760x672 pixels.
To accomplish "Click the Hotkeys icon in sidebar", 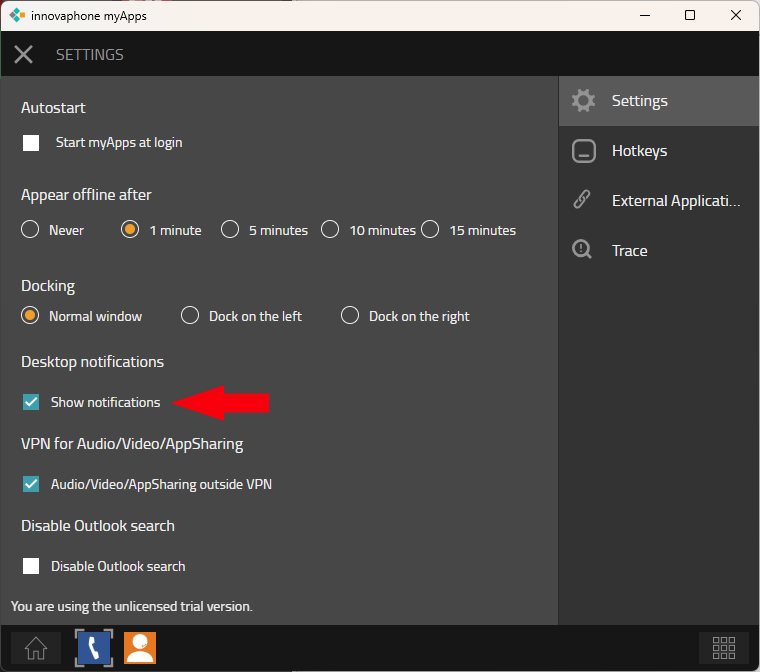I will tap(583, 151).
